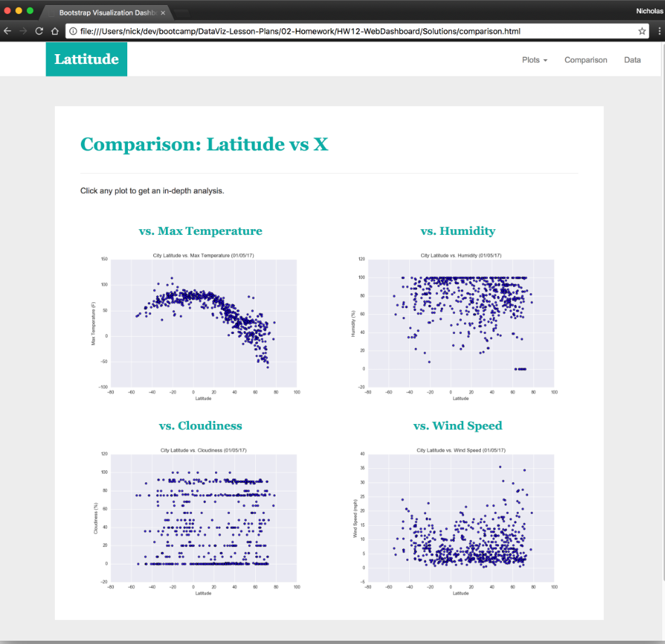This screenshot has height=644, width=665.
Task: Switch to the Comparison nav item
Action: [x=586, y=60]
